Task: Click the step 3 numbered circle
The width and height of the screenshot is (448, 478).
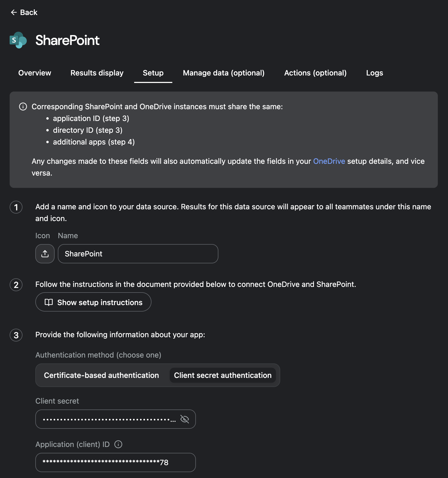Action: (16, 335)
